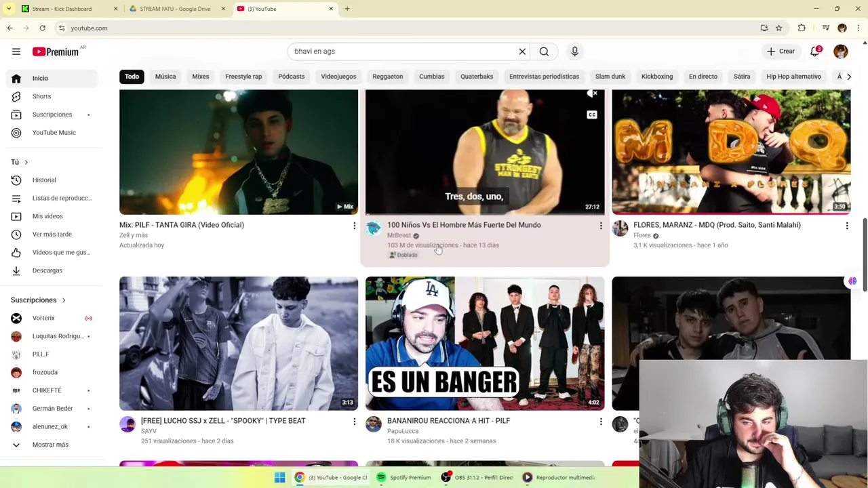Open Chrome tab search dropdown arrow

(9, 9)
